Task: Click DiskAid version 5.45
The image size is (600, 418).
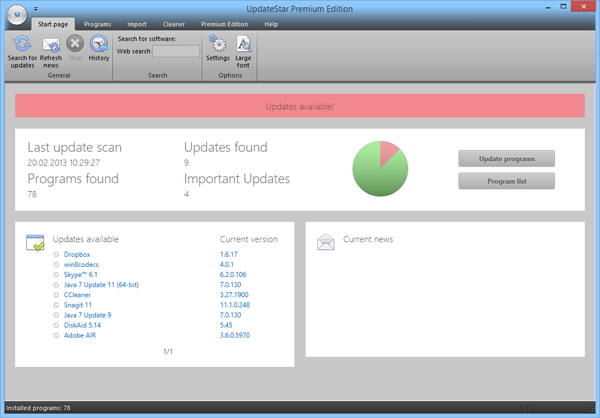Action: pyautogui.click(x=226, y=325)
